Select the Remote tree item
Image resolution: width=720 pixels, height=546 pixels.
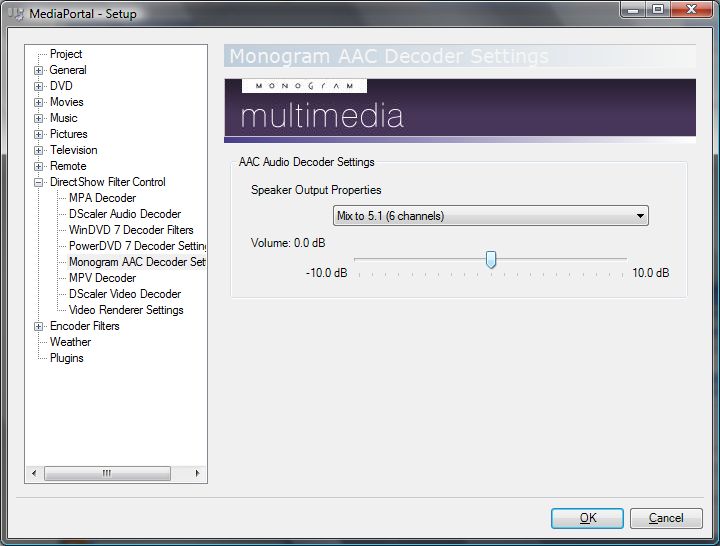coord(68,166)
